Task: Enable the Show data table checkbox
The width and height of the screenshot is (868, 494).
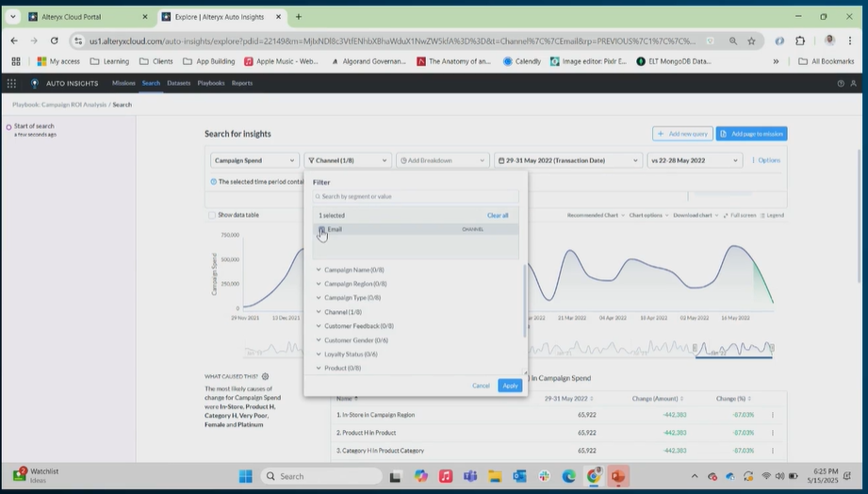Action: coord(211,215)
